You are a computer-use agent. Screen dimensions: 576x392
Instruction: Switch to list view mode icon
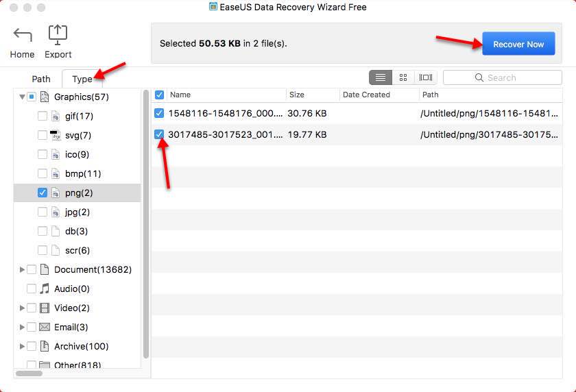pyautogui.click(x=380, y=77)
